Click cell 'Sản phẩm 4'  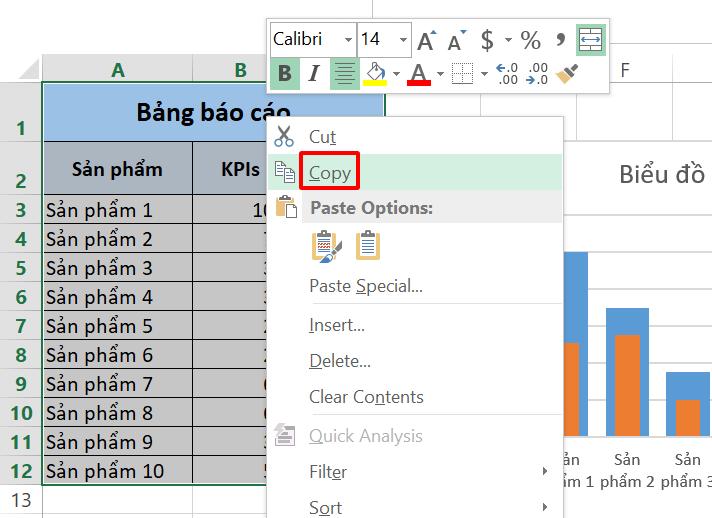point(117,297)
